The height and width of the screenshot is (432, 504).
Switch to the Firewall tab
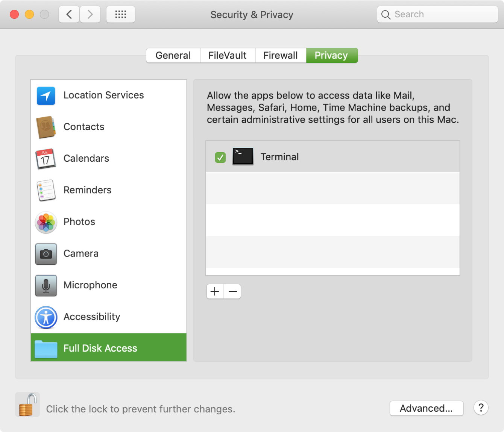tap(281, 55)
